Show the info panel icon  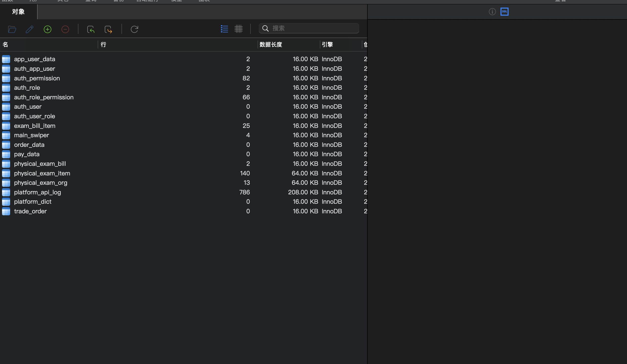tap(492, 12)
